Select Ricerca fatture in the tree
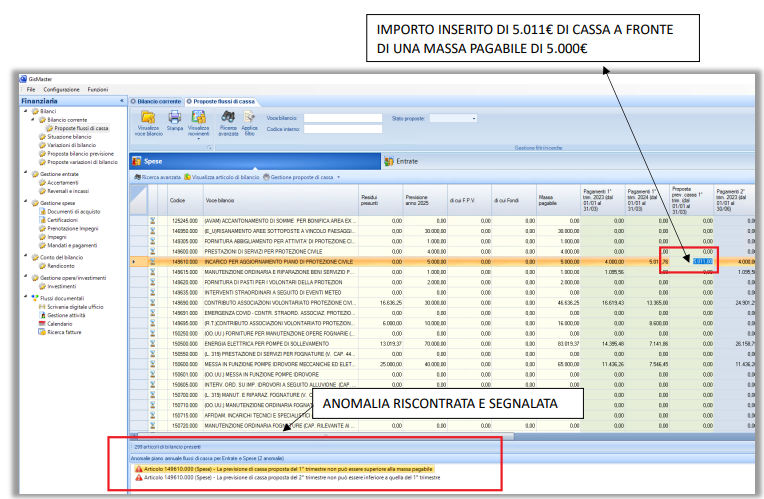This screenshot has height=499, width=764. click(64, 333)
